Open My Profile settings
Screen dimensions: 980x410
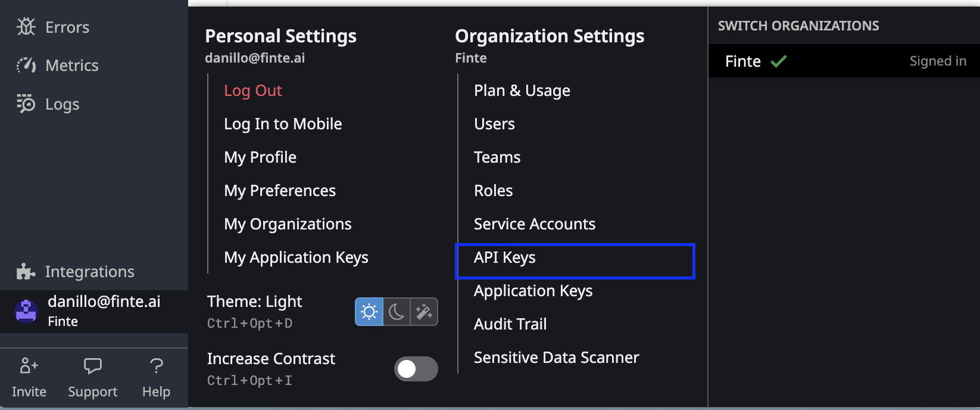[260, 157]
